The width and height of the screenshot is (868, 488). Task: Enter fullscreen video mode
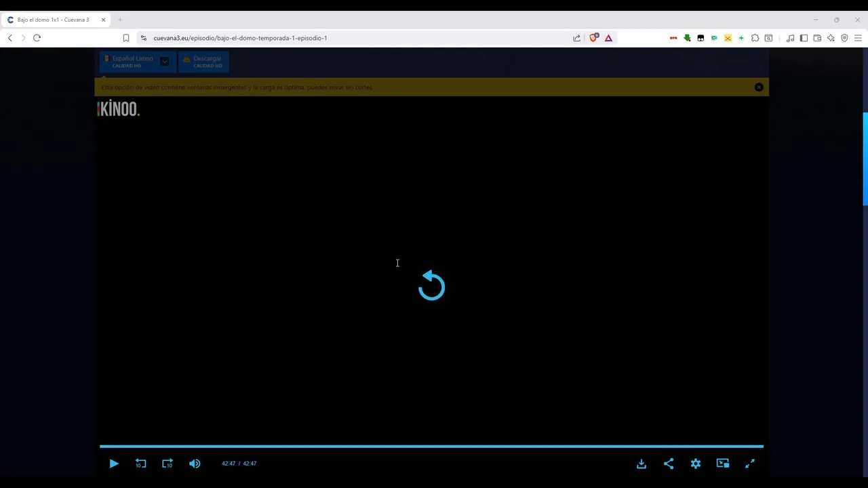pyautogui.click(x=750, y=464)
